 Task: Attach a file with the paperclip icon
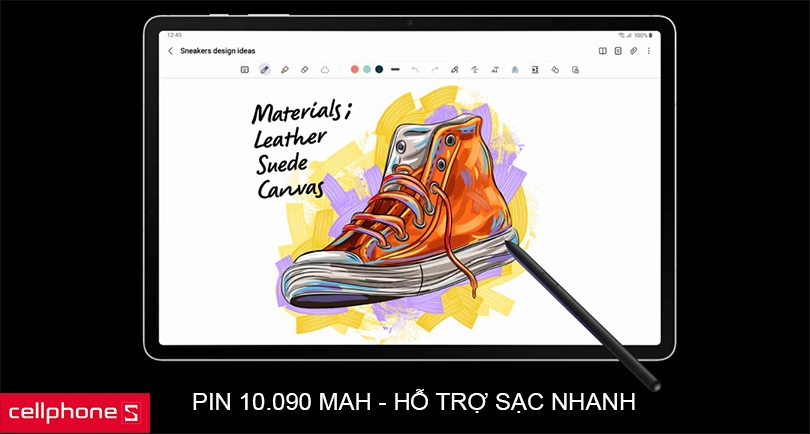pos(633,51)
